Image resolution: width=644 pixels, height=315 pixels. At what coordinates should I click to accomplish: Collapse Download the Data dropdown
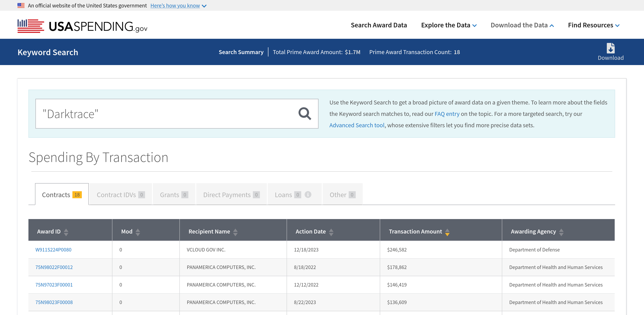(x=522, y=25)
